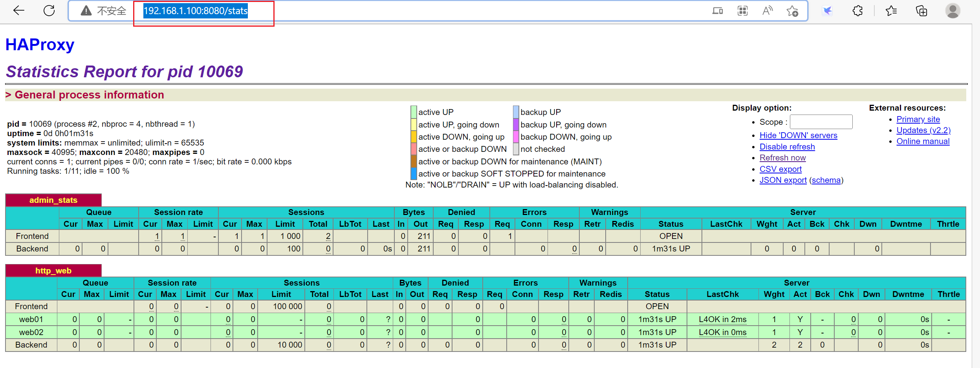
Task: Click admin_stats Frontend sessions total '2'
Action: [328, 236]
